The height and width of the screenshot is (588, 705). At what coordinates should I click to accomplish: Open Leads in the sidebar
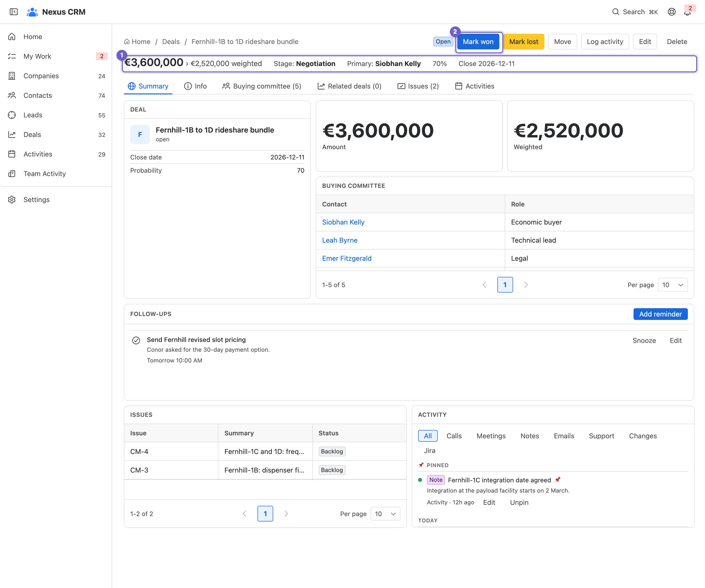coord(56,115)
